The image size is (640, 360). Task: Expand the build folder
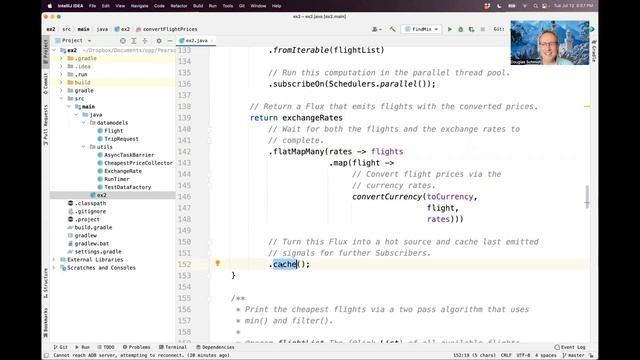pos(61,82)
